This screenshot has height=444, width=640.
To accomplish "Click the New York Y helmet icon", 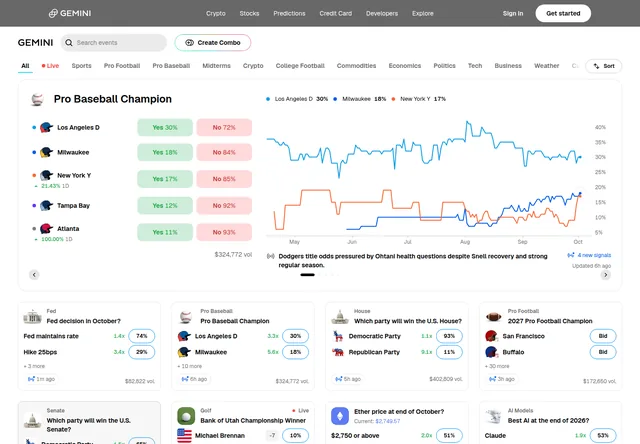I will coord(47,175).
